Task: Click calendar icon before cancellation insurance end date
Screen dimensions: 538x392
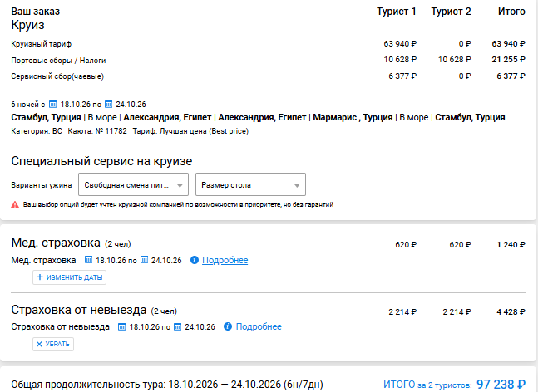Action: coord(177,326)
